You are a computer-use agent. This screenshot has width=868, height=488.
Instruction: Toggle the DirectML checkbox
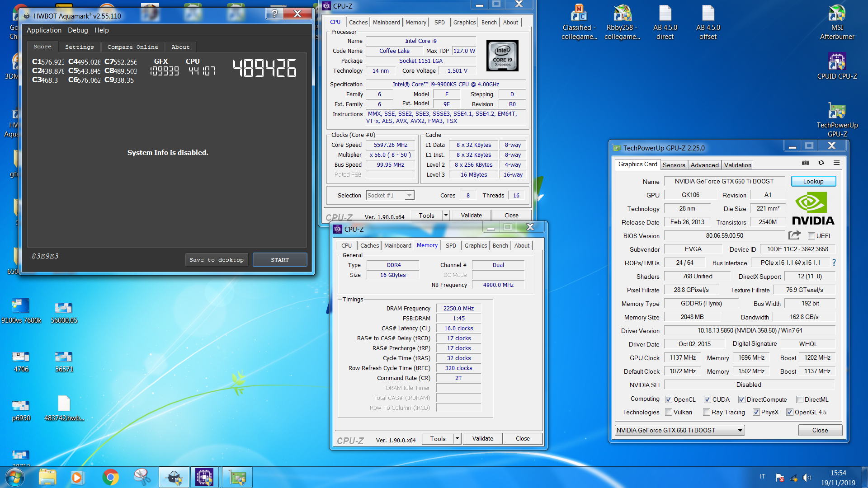tap(800, 399)
